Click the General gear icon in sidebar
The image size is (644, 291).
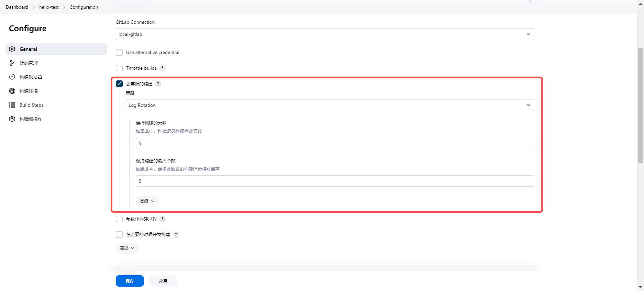tap(12, 49)
